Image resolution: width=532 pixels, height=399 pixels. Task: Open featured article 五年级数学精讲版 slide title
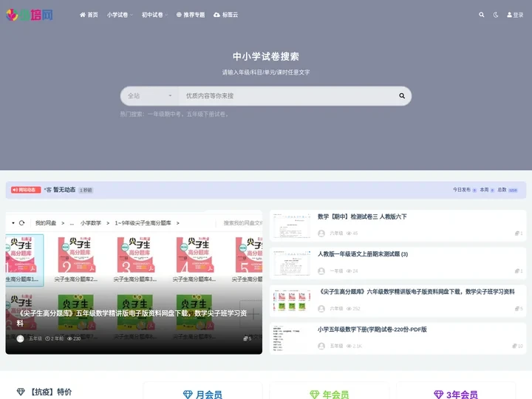(x=132, y=318)
